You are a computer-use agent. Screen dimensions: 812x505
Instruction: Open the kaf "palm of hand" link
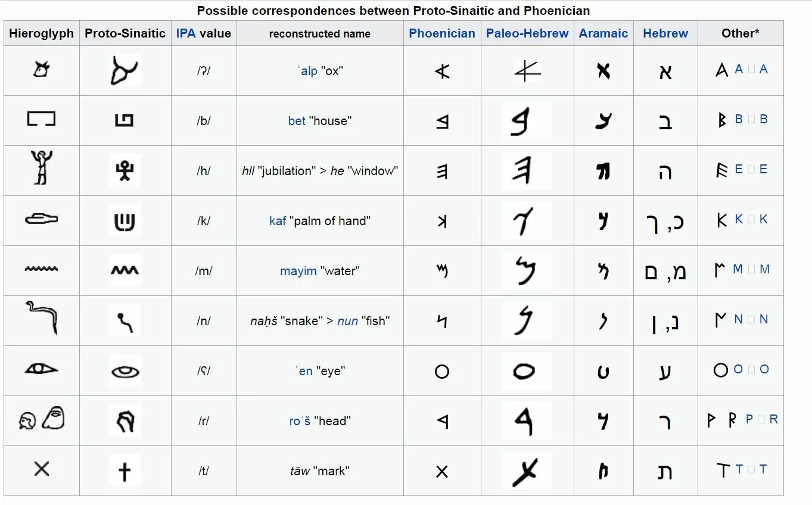click(x=278, y=221)
